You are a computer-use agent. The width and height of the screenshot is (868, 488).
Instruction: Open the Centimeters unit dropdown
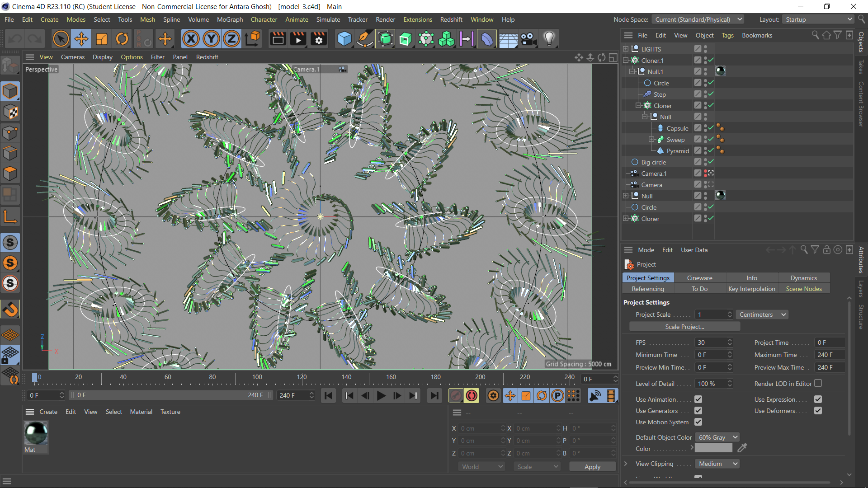762,315
